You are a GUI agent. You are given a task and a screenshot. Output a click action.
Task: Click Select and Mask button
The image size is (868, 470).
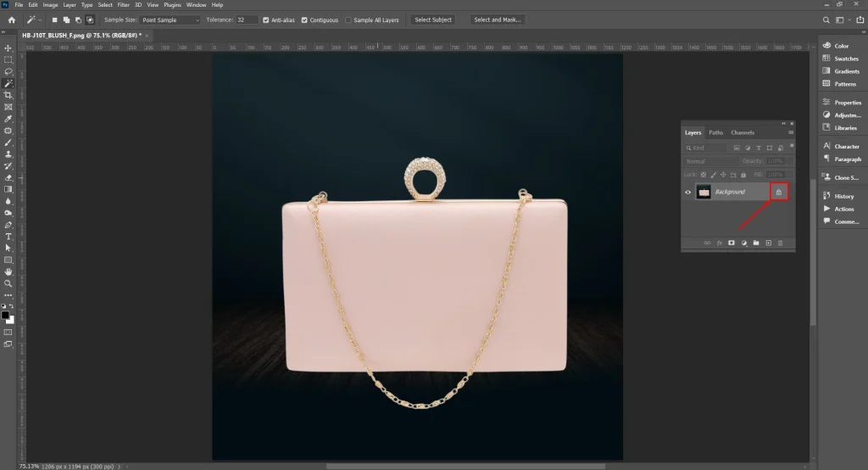pyautogui.click(x=497, y=20)
